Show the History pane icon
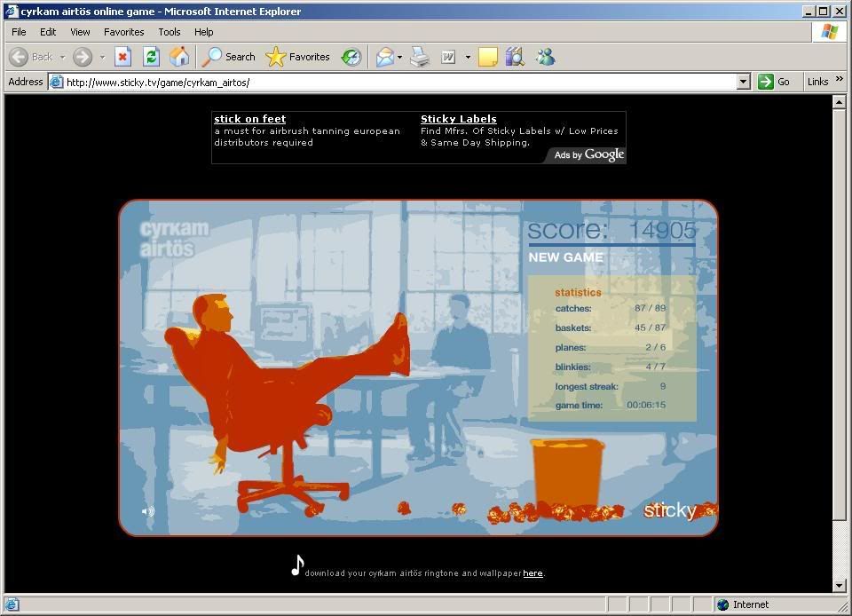852x616 pixels. tap(351, 57)
